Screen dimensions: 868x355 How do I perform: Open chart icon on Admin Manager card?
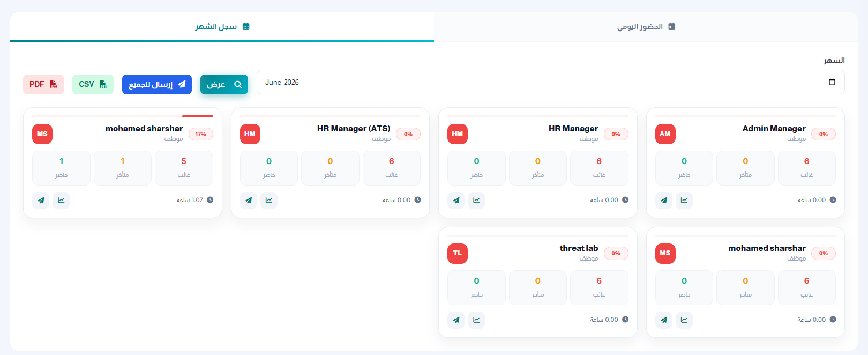tap(684, 201)
